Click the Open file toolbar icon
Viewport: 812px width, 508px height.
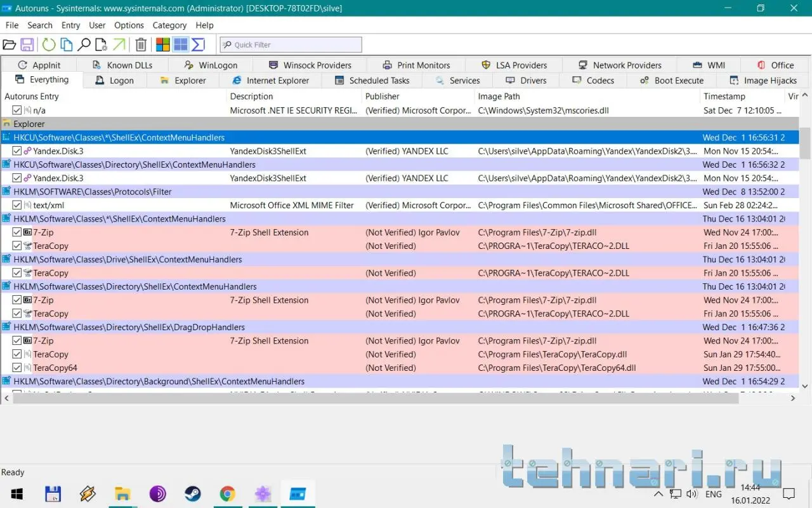click(9, 44)
